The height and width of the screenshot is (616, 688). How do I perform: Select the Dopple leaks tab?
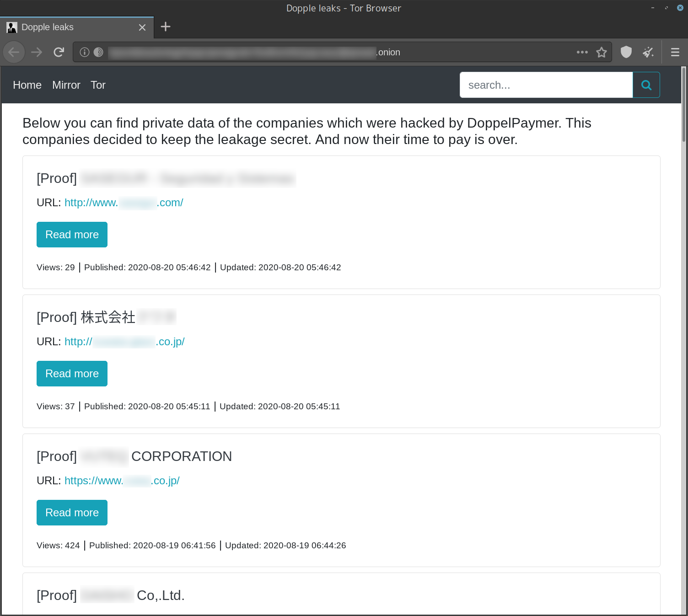click(77, 27)
